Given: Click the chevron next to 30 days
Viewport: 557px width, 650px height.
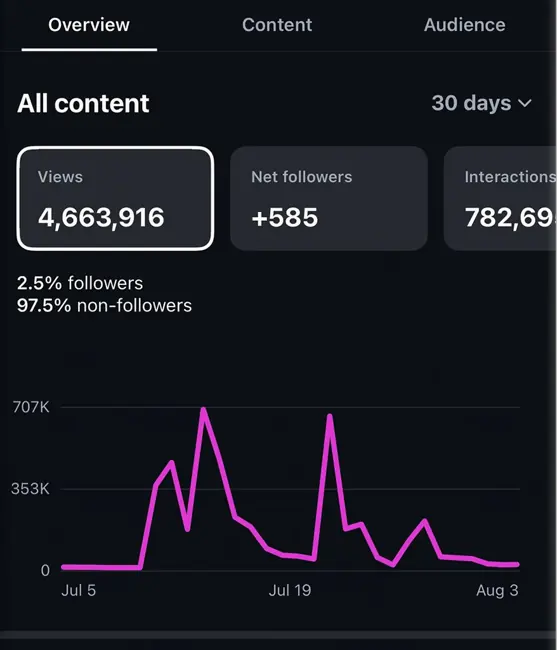Looking at the screenshot, I should click(x=525, y=103).
